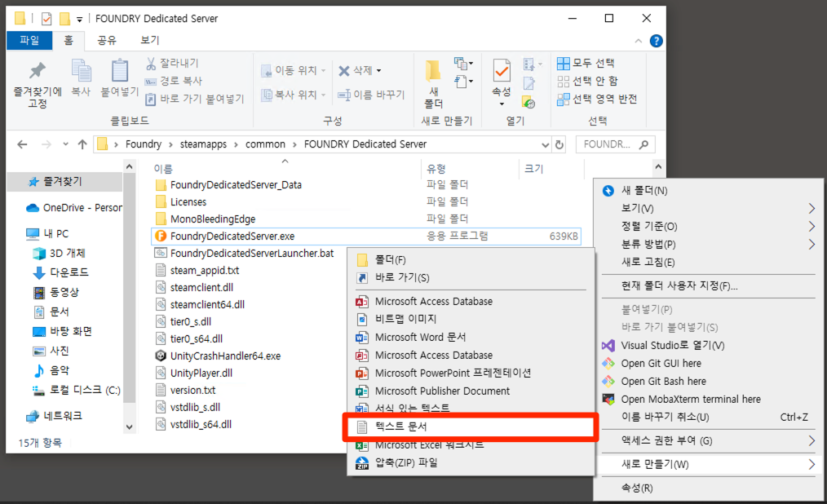827x504 pixels.
Task: Click common in breadcrumb path
Action: click(265, 144)
